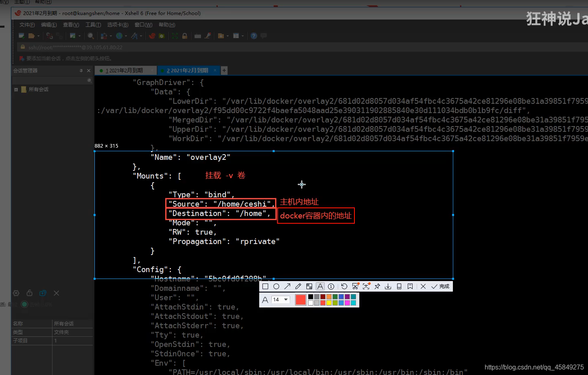The width and height of the screenshot is (588, 375).
Task: Undo the last annotation
Action: pos(344,286)
